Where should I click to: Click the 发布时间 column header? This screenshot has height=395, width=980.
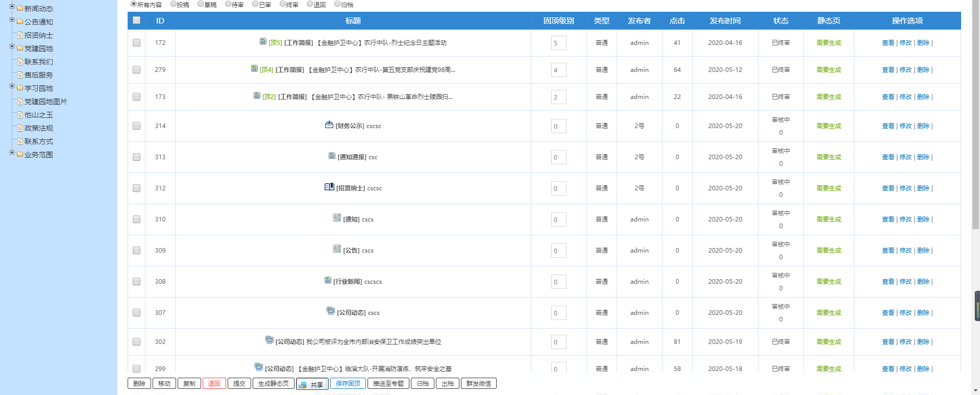point(725,21)
